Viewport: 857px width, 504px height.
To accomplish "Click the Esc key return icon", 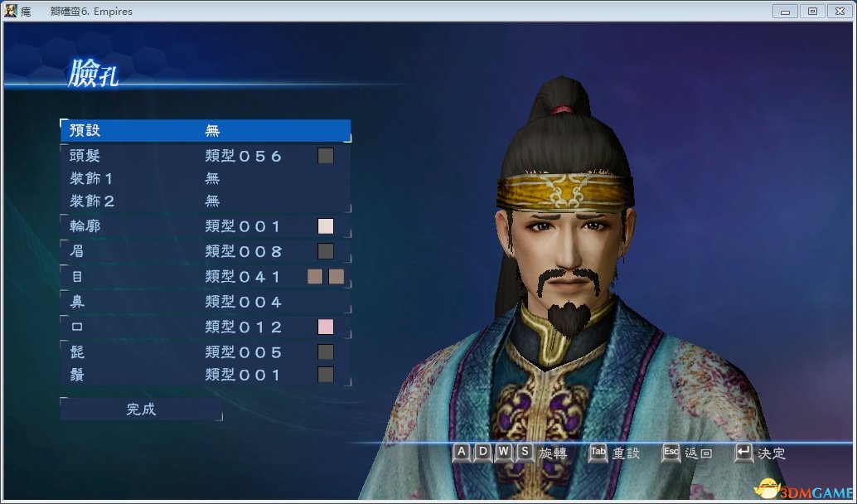I will [671, 453].
